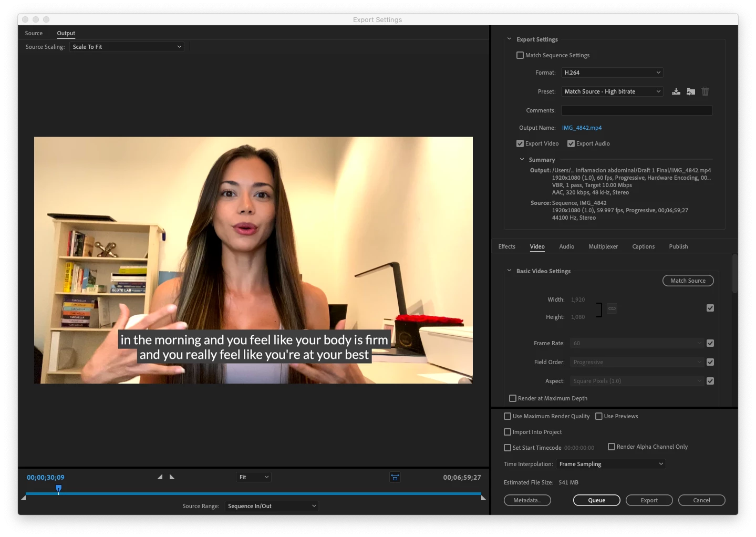Viewport: 756px width, 537px height.
Task: Click the Export button
Action: (x=649, y=500)
